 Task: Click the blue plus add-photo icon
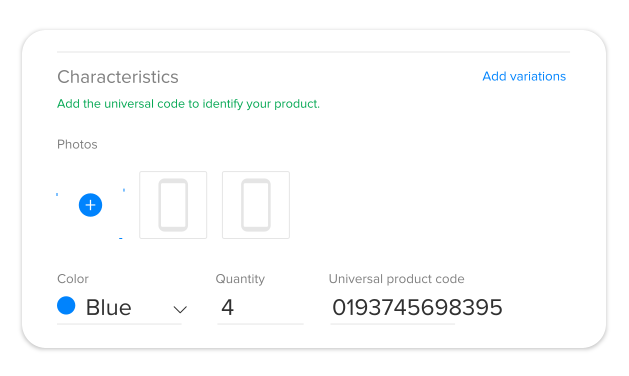(90, 205)
